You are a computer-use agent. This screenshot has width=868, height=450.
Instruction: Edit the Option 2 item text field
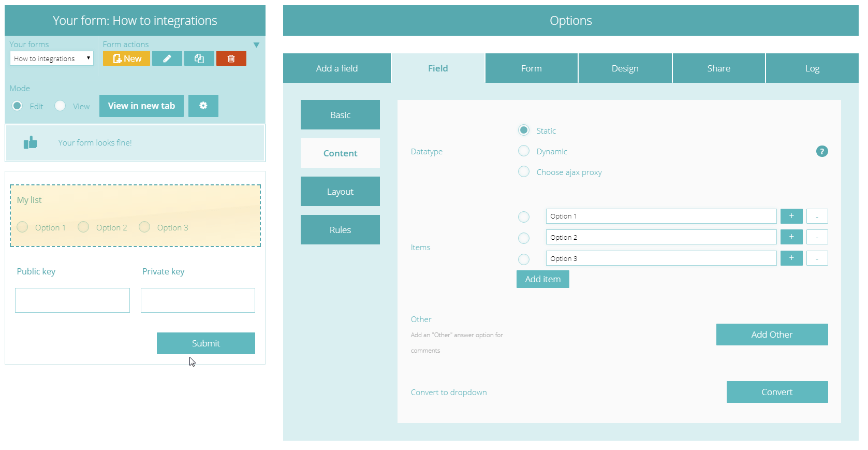tap(661, 237)
